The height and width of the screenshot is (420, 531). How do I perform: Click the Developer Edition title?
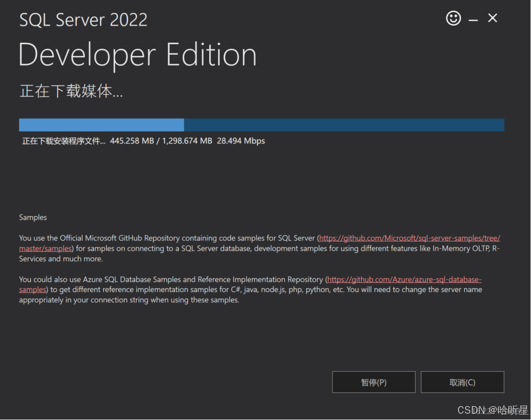tap(137, 55)
